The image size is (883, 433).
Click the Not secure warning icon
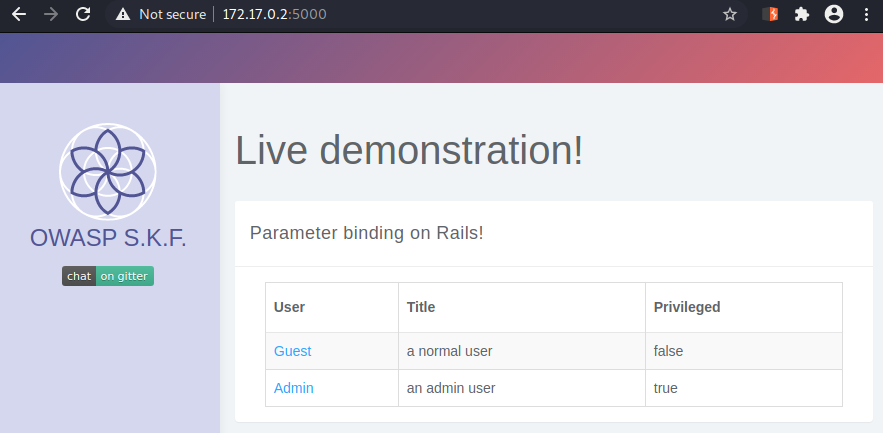tap(122, 15)
